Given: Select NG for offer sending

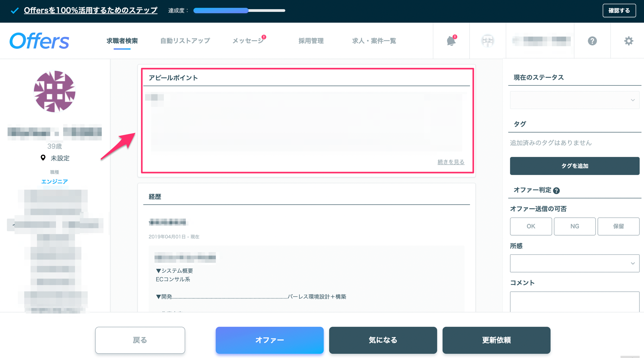Looking at the screenshot, I should coord(574,226).
